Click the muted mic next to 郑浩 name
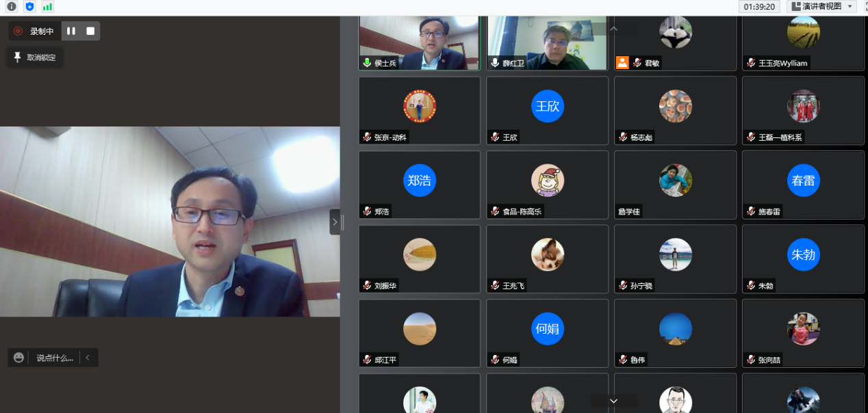The height and width of the screenshot is (413, 868). tap(368, 211)
